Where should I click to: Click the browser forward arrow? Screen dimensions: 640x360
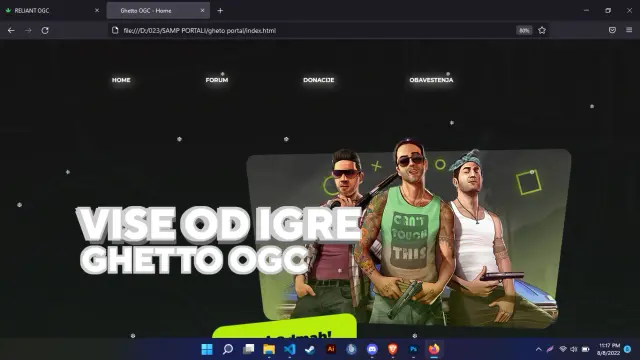click(28, 30)
